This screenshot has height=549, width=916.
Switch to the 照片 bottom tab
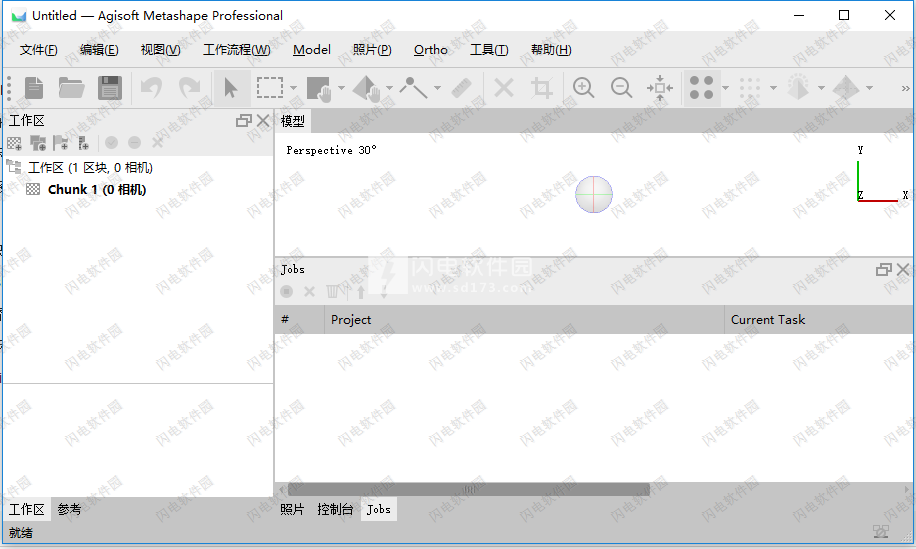292,509
